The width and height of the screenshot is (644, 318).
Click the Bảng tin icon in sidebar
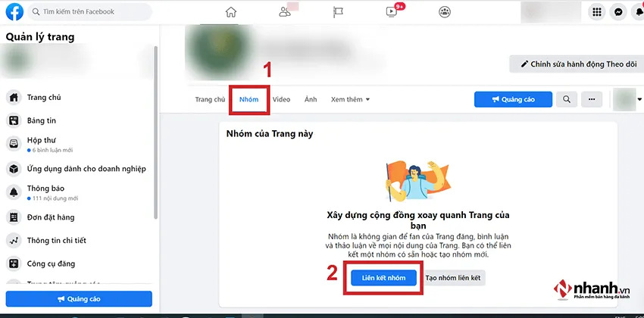click(14, 120)
